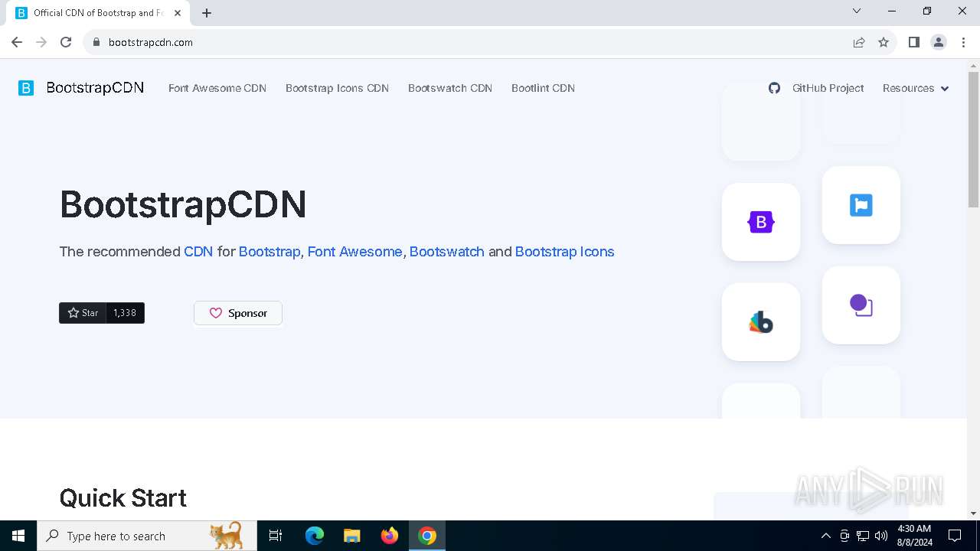This screenshot has width=980, height=551.
Task: Follow the Font Awesome link in tagline
Action: pos(354,252)
